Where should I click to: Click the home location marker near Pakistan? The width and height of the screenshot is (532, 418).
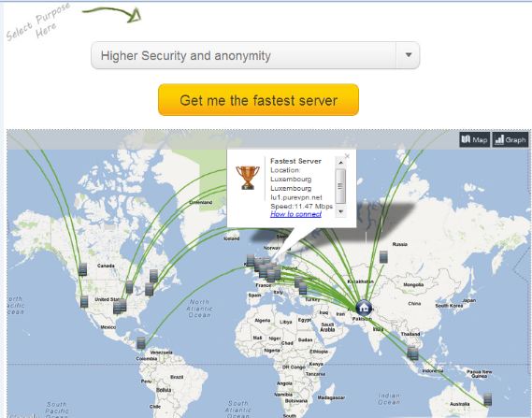tap(364, 308)
